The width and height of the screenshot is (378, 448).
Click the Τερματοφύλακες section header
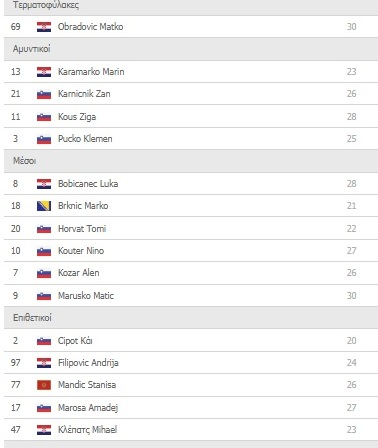point(191,7)
